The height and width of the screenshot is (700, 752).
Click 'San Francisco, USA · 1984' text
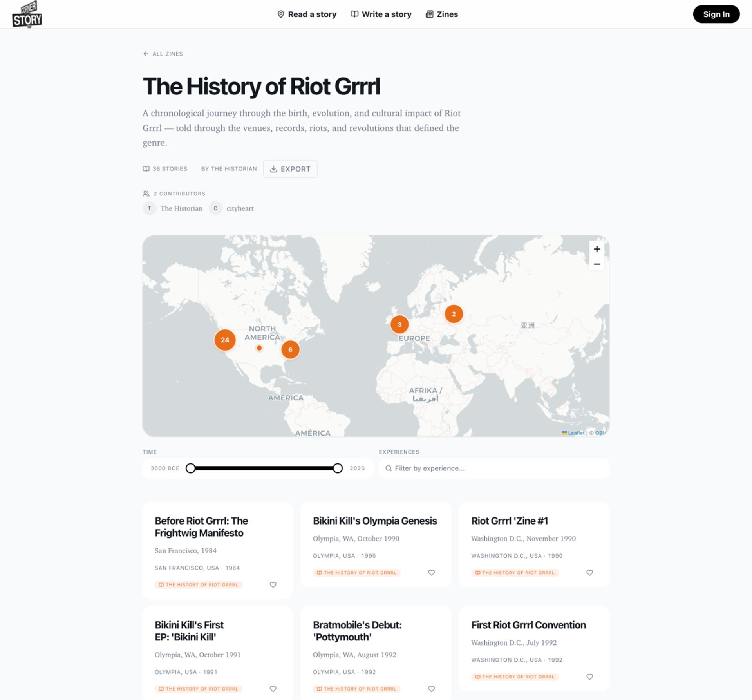pyautogui.click(x=197, y=568)
